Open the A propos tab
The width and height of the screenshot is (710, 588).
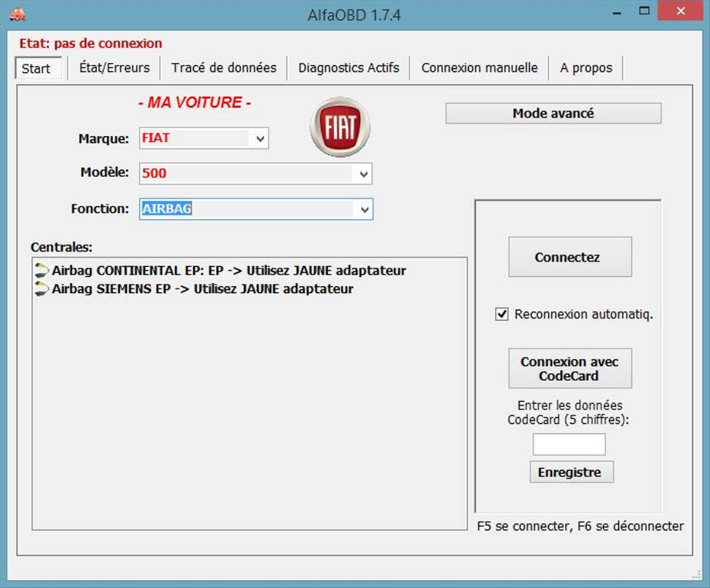[x=586, y=68]
